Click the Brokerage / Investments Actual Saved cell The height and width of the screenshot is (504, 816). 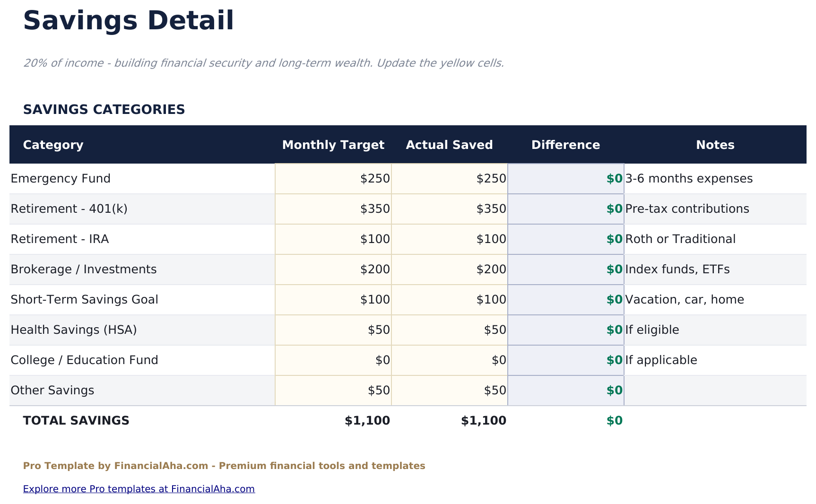click(x=449, y=269)
